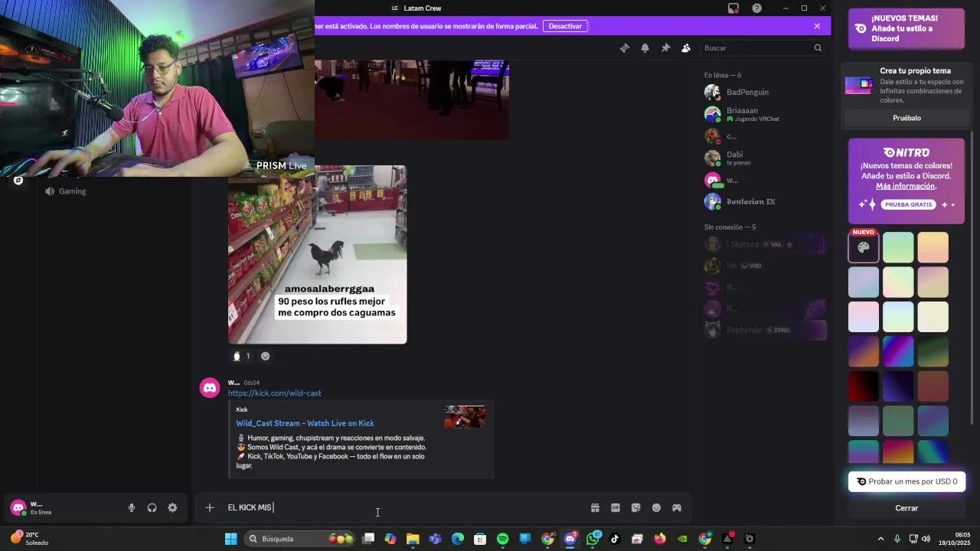980x551 pixels.
Task: Click the Buscar search field
Action: [x=763, y=47]
